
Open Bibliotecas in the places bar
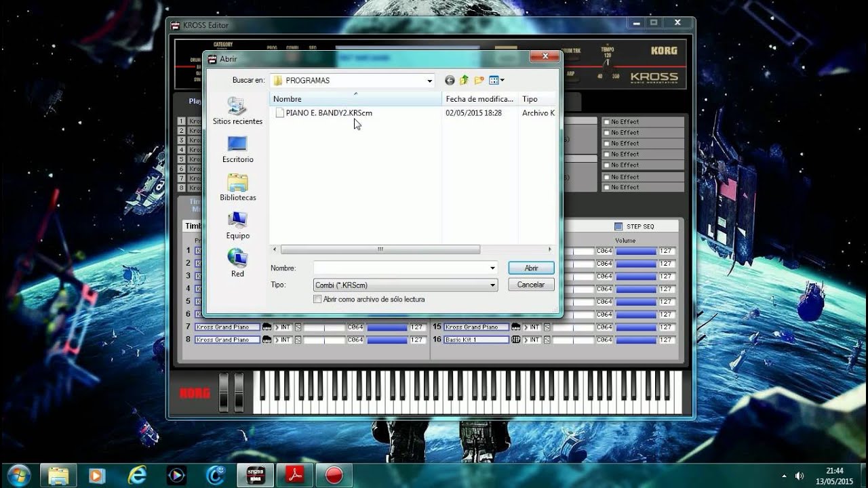point(237,188)
